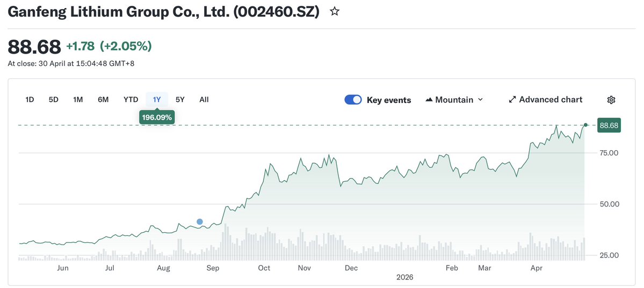The height and width of the screenshot is (288, 644).
Task: Click the Ganfeng Lithium Group company title
Action: click(163, 12)
